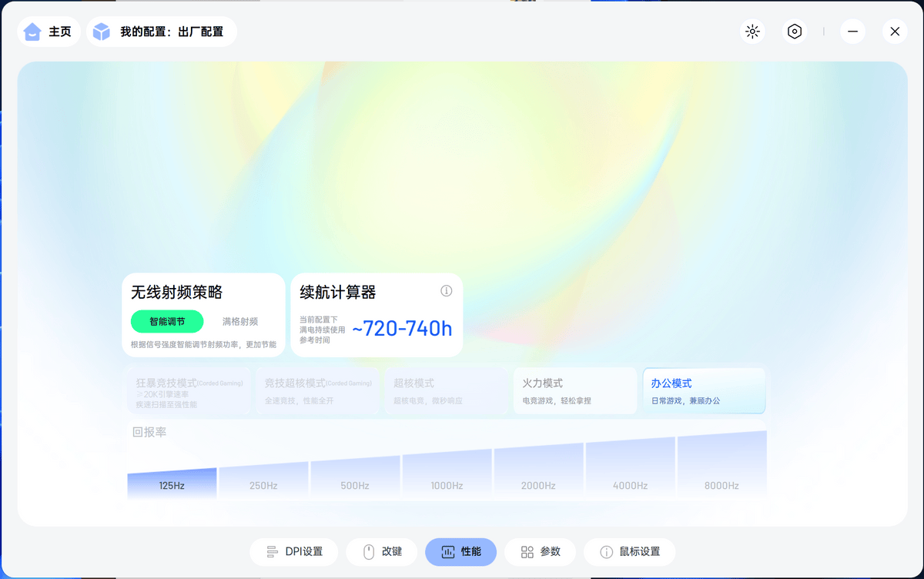The height and width of the screenshot is (579, 924).
Task: Set polling rate to 250Hz
Action: tap(263, 480)
